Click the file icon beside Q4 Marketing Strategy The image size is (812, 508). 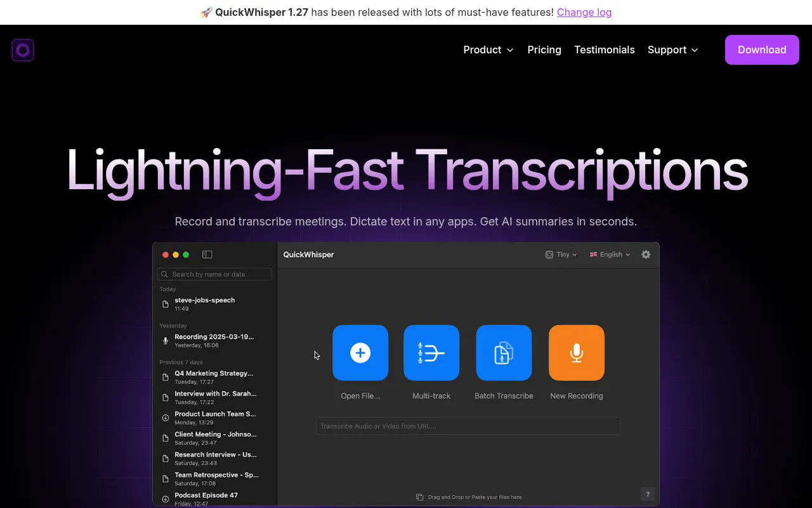pos(166,377)
